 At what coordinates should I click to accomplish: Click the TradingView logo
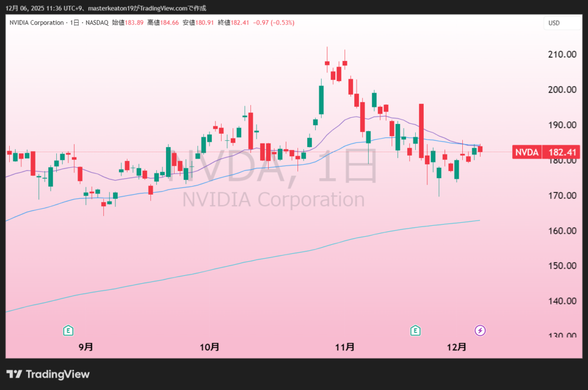pos(48,374)
